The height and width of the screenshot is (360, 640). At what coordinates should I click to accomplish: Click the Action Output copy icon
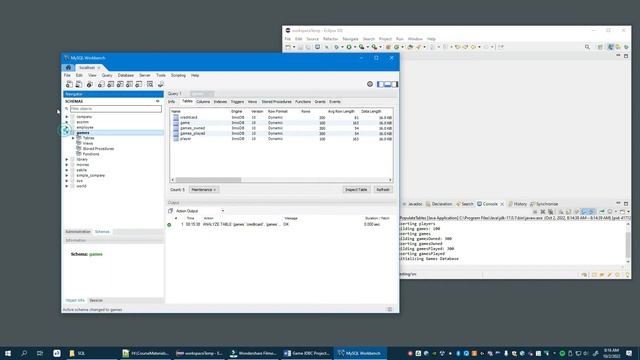tap(171, 211)
